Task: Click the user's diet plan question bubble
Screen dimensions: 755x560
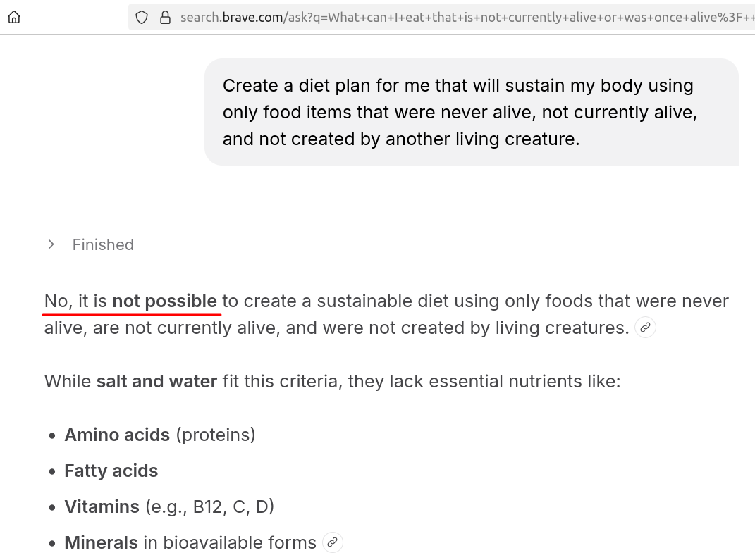Action: [x=471, y=112]
